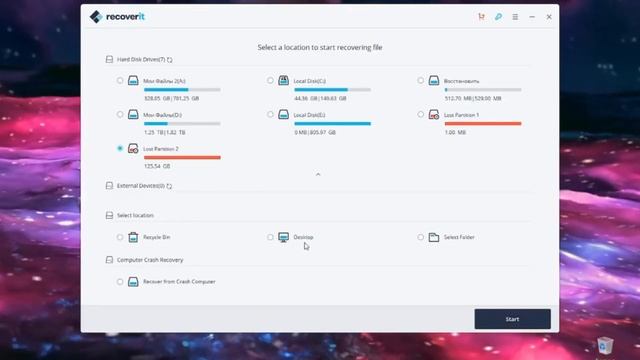Click the Recycle Bin location icon
Image resolution: width=640 pixels, height=360 pixels.
pos(133,237)
